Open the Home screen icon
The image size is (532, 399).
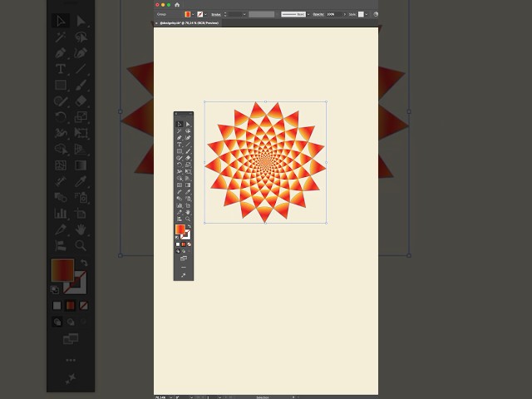click(x=177, y=5)
